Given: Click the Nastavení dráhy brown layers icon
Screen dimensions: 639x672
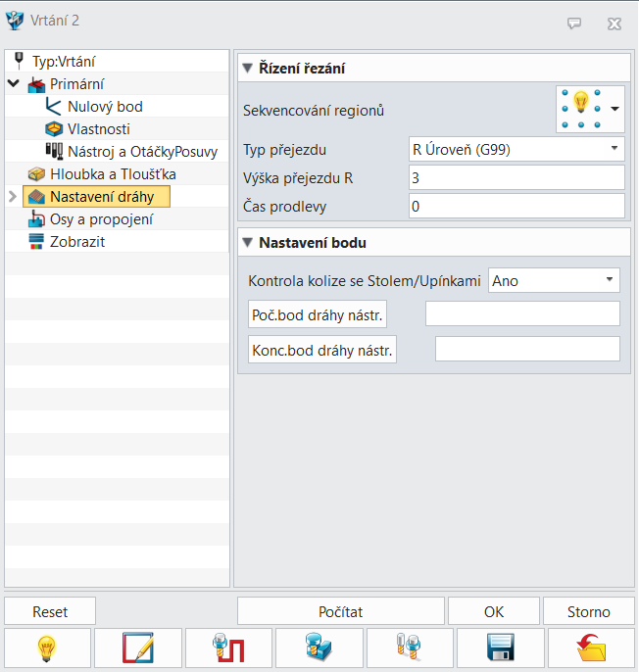Looking at the screenshot, I should 36,197.
